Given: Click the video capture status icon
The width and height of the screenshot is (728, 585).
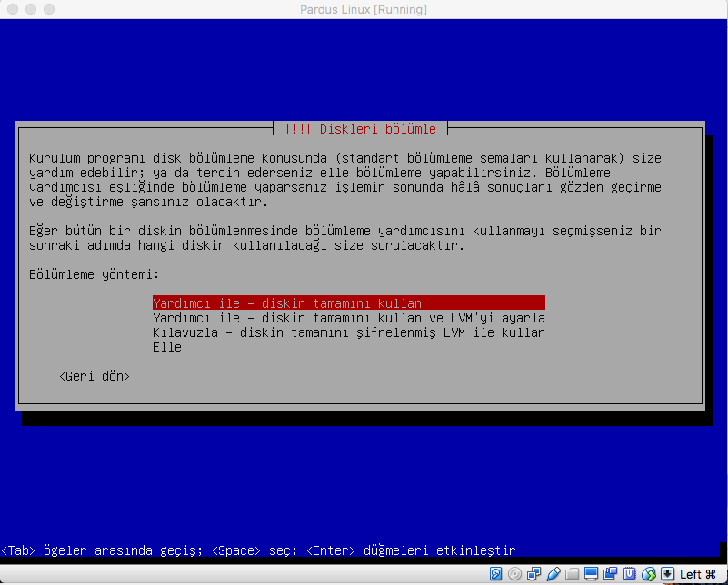Looking at the screenshot, I should pyautogui.click(x=611, y=574).
